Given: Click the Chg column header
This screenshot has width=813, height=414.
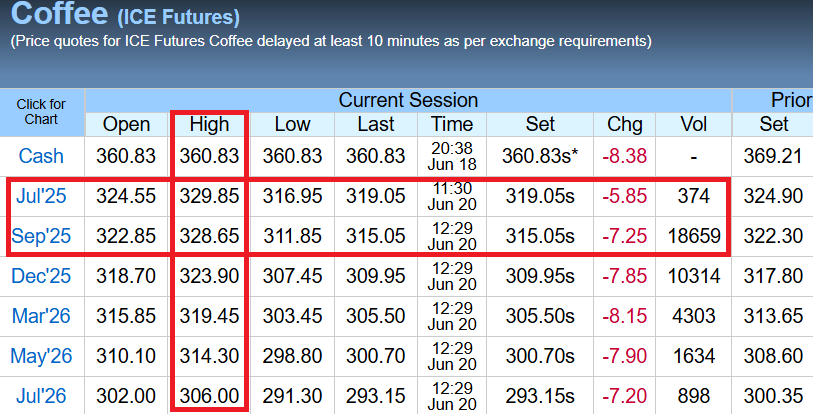Looking at the screenshot, I should click(x=624, y=125).
